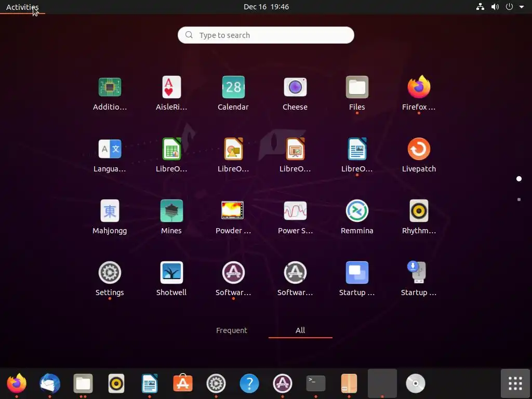Toggle the Show Applications grid button
Viewport: 532px width, 399px height.
click(515, 383)
